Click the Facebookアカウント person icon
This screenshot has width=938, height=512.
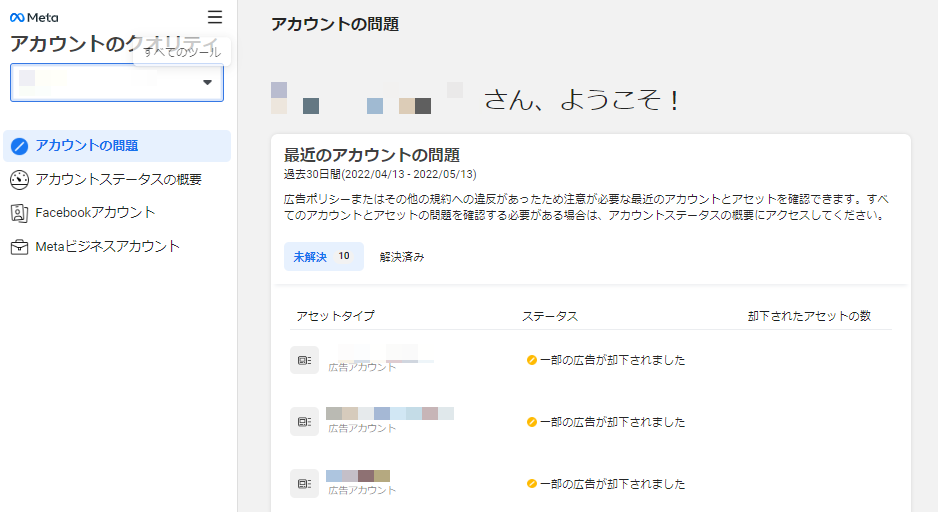click(x=19, y=213)
